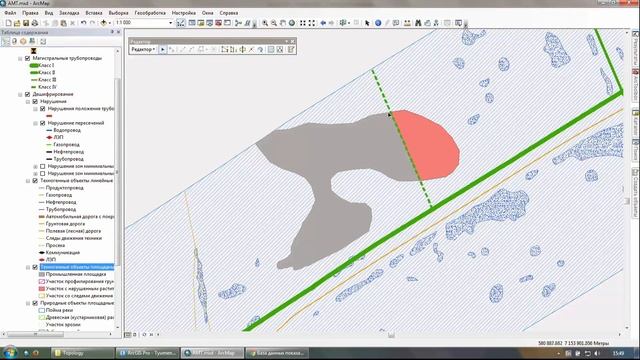This screenshot has height=360, width=640.
Task: Collapse Природные объекты площадные legend
Action: pyautogui.click(x=28, y=303)
